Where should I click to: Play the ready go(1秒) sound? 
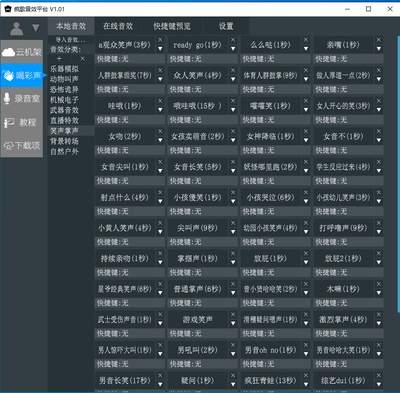coord(197,45)
